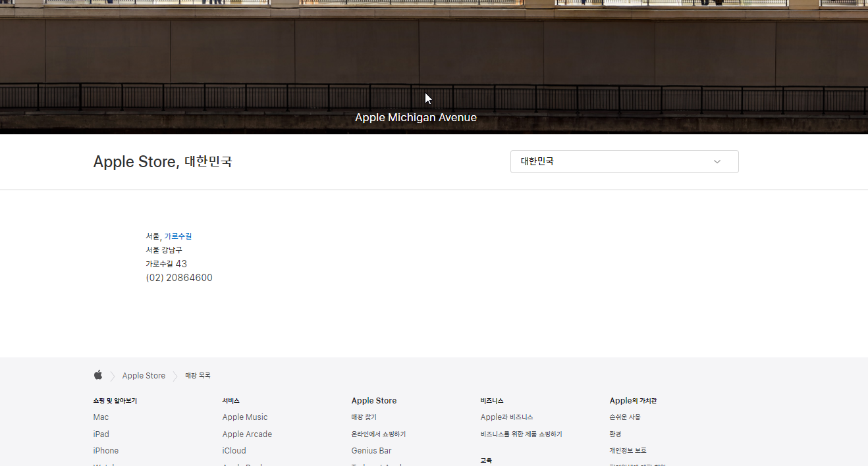Screen dimensions: 868x466
Task: Open Genius Bar footer link
Action: (x=371, y=451)
